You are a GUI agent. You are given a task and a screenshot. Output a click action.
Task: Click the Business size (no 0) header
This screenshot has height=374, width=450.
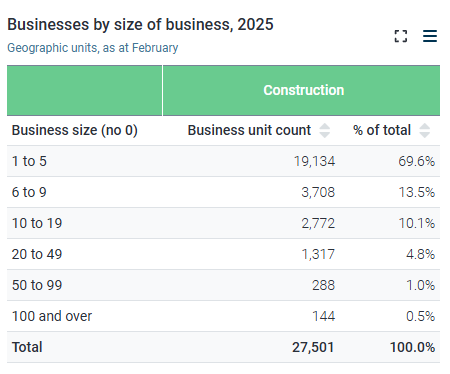75,130
